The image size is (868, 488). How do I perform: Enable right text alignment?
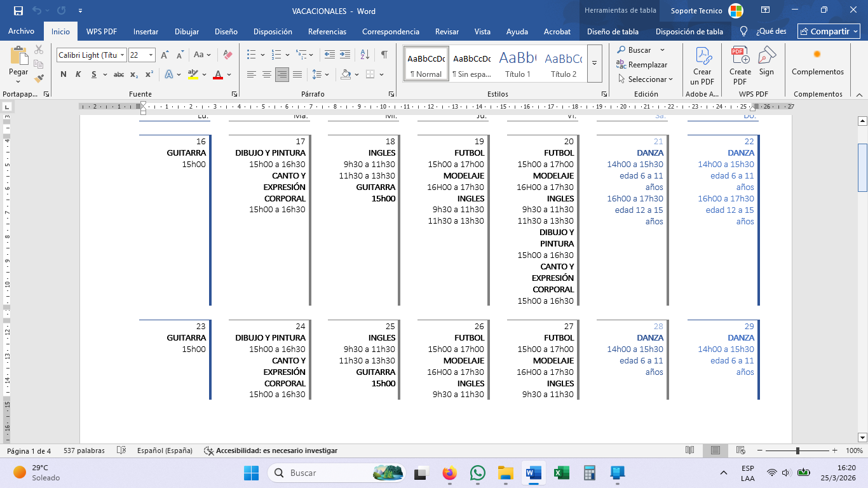click(281, 74)
